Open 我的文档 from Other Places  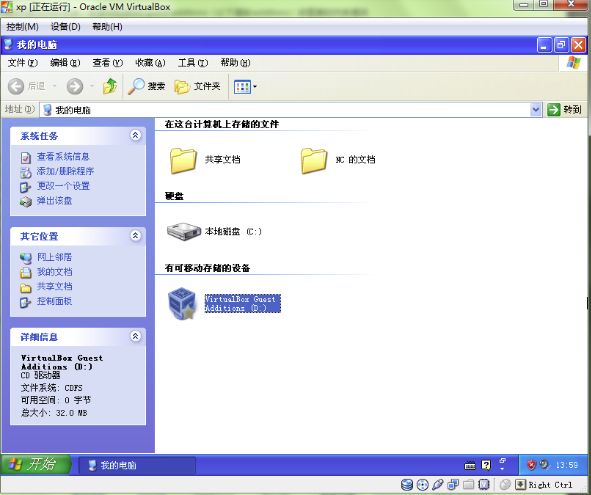pos(54,272)
